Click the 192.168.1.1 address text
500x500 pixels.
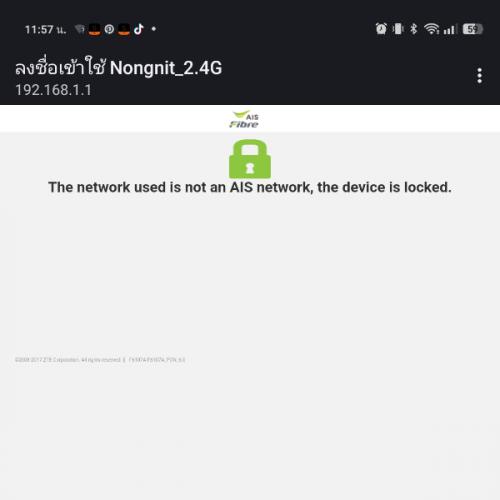click(x=53, y=90)
